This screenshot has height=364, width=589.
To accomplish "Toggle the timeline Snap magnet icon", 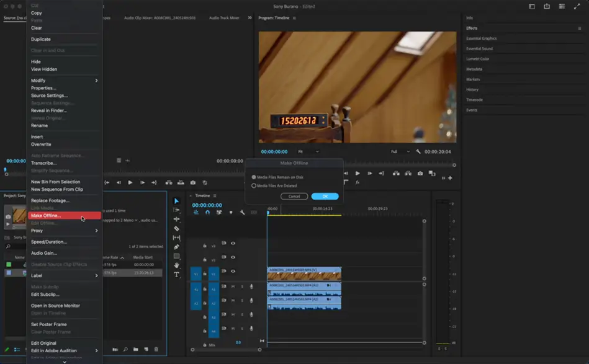I will coord(207,213).
